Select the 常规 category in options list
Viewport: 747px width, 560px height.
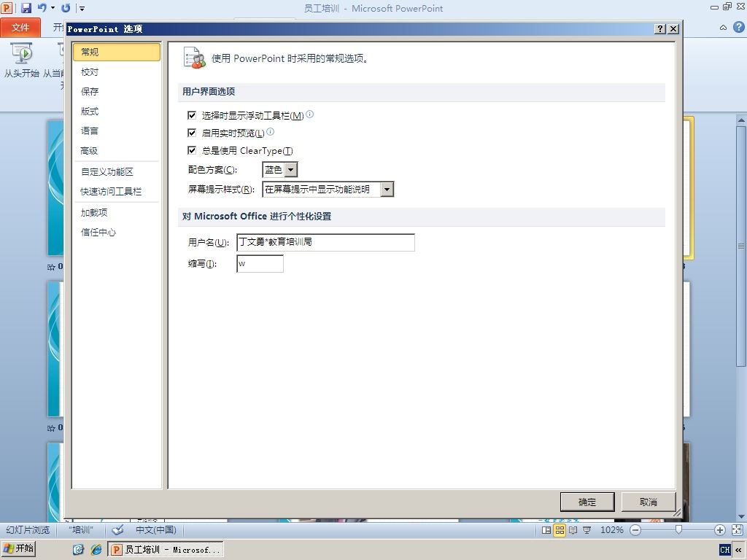click(117, 52)
